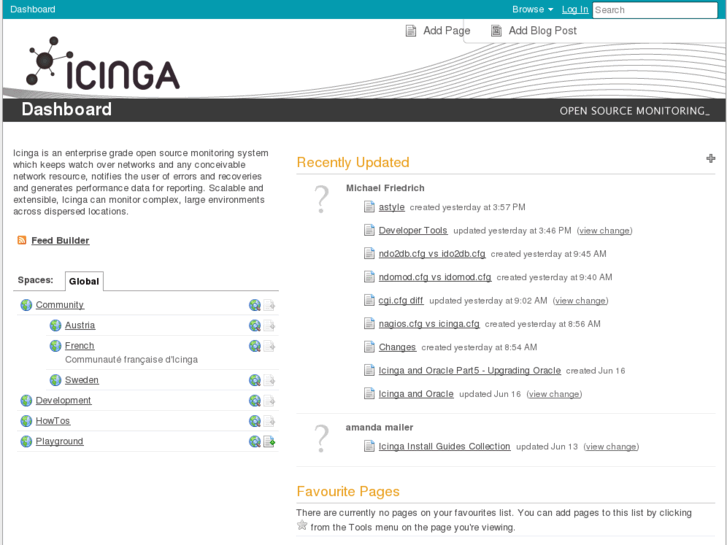Image resolution: width=727 pixels, height=545 pixels.
Task: Open Icinga Install Guides Collection link
Action: pos(445,446)
